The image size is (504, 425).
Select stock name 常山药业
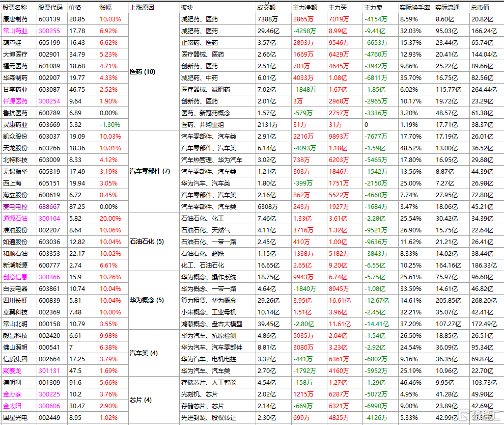pyautogui.click(x=15, y=31)
